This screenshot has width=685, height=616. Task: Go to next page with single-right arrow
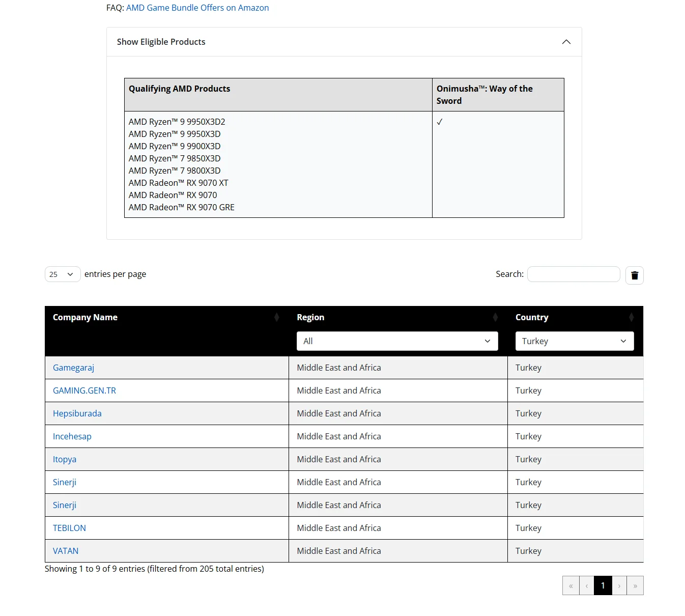[619, 585]
